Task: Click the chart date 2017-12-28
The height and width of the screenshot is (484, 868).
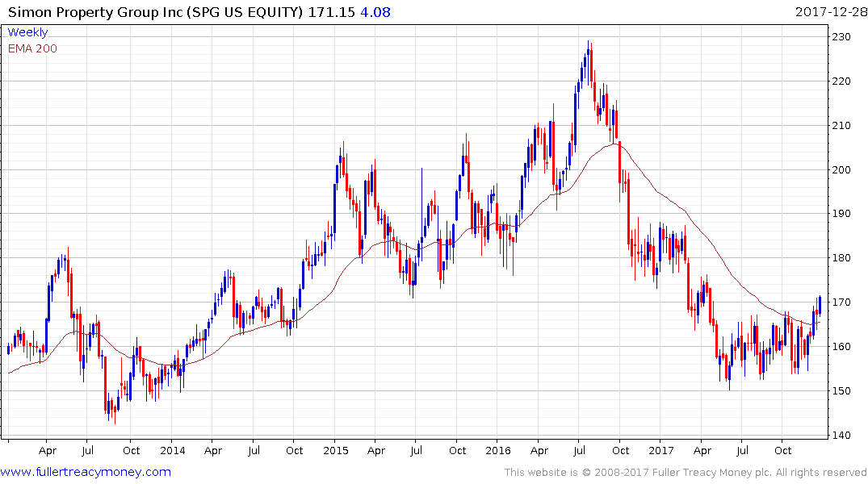Action: pos(831,12)
